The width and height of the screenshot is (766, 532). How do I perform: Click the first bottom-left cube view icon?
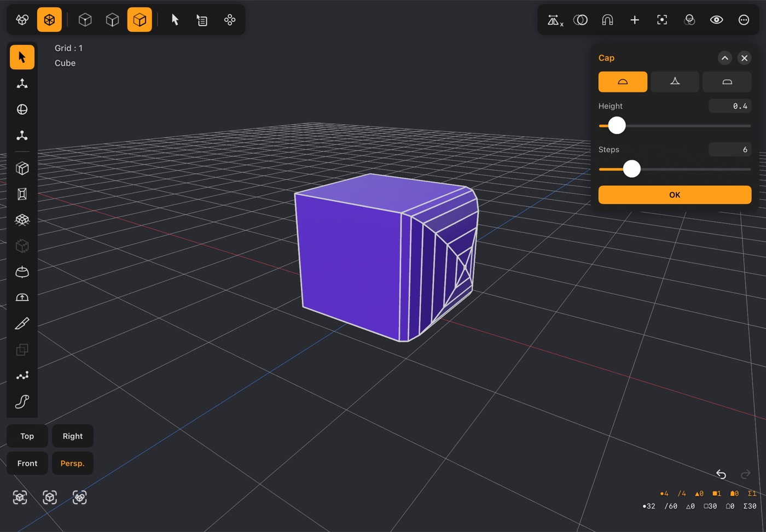(20, 497)
